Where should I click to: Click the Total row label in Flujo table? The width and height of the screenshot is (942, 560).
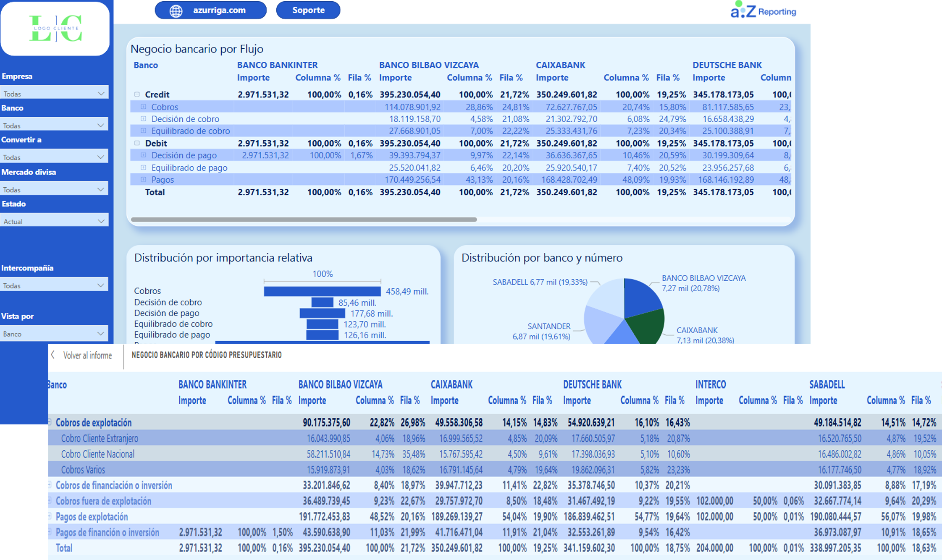coord(155,192)
